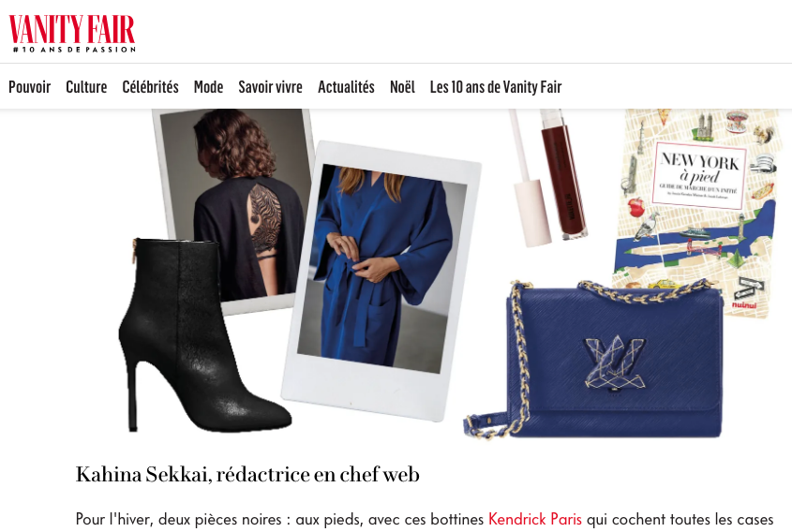792x532 pixels.
Task: Click the Kahina Sekkai heading
Action: [247, 475]
